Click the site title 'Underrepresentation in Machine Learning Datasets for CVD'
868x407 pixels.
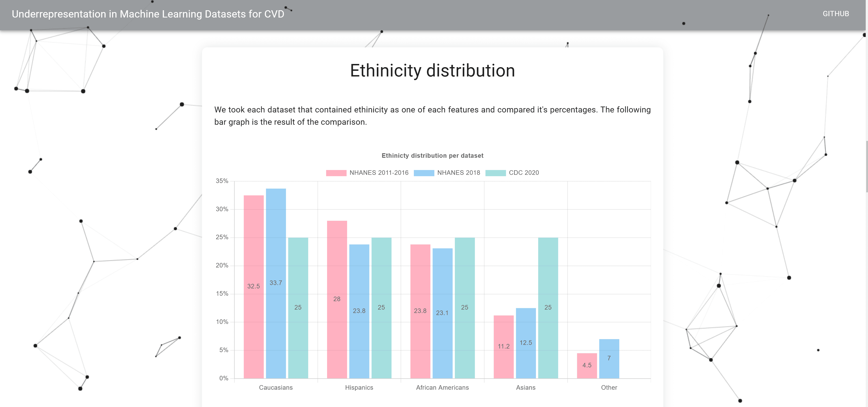[148, 14]
